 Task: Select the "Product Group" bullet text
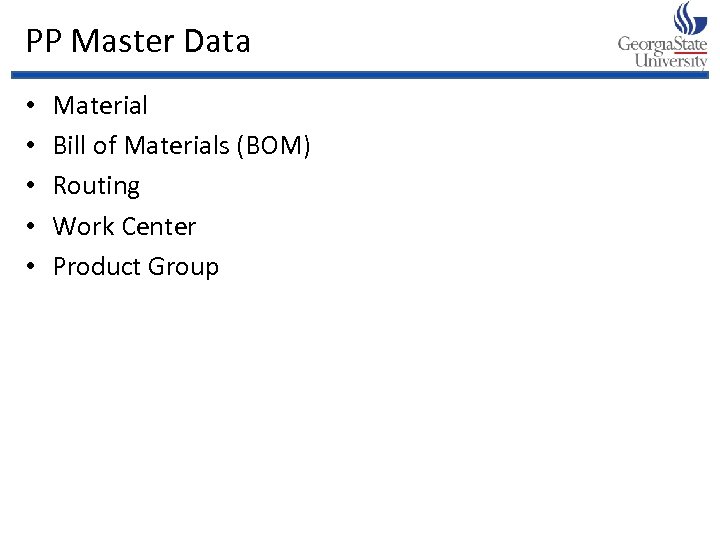[135, 267]
